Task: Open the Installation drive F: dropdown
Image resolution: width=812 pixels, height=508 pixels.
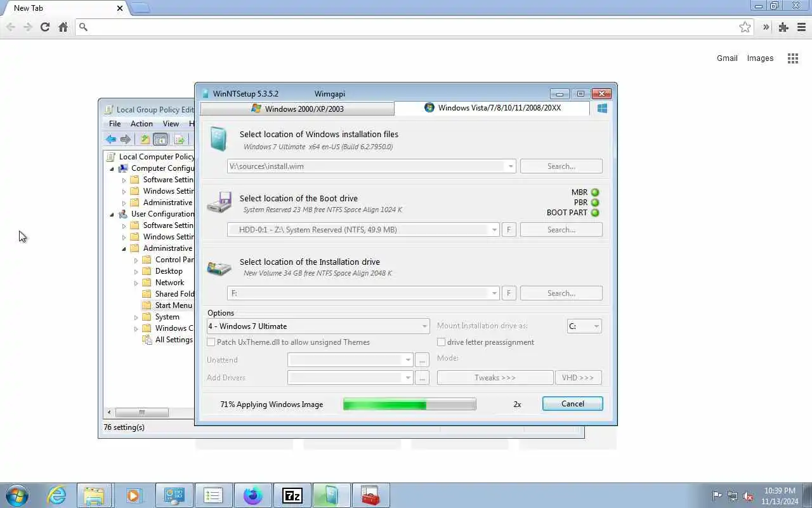Action: [494, 293]
